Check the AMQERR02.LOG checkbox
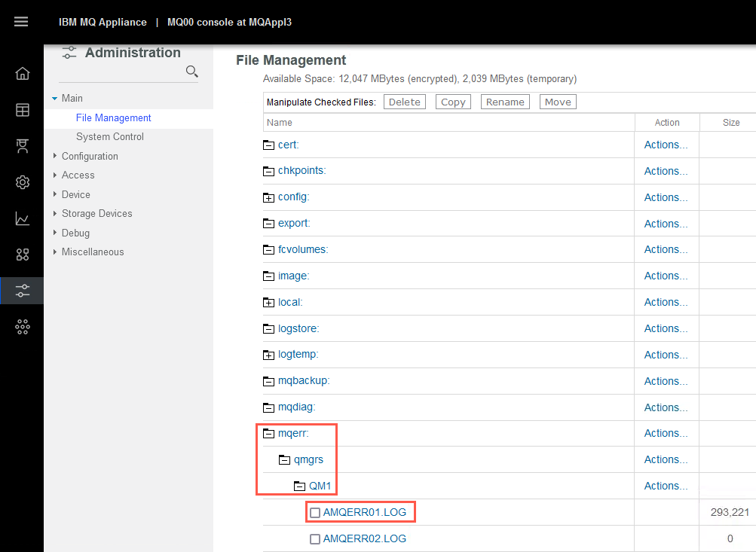This screenshot has width=756, height=552. [x=315, y=539]
